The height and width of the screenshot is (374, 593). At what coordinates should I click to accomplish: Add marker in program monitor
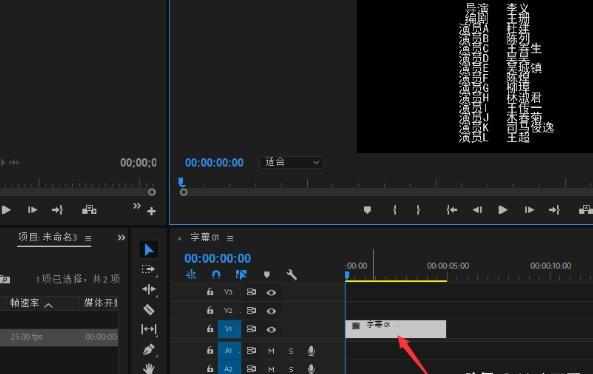click(x=367, y=210)
